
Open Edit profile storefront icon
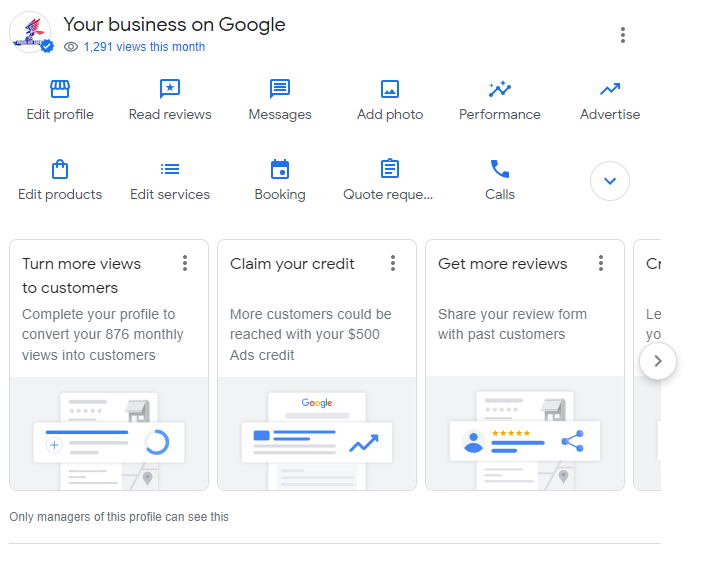(x=60, y=89)
